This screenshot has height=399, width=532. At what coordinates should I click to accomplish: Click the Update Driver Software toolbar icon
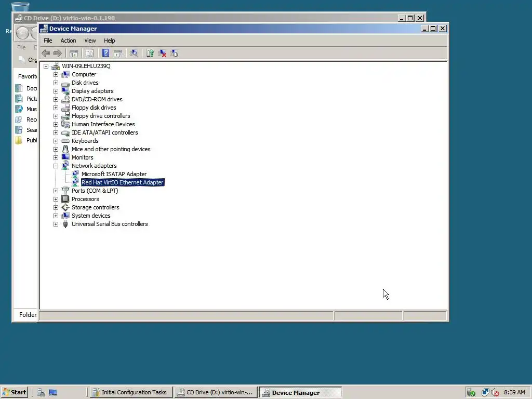(150, 54)
